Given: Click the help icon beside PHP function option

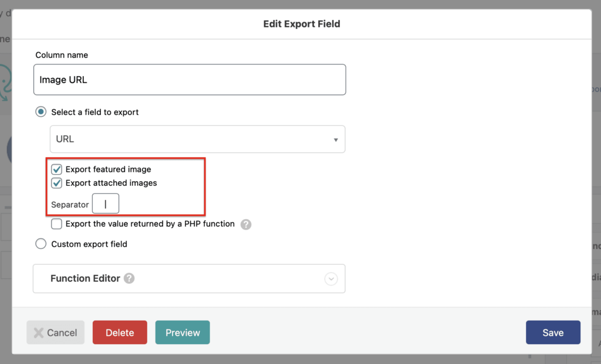Looking at the screenshot, I should 246,224.
